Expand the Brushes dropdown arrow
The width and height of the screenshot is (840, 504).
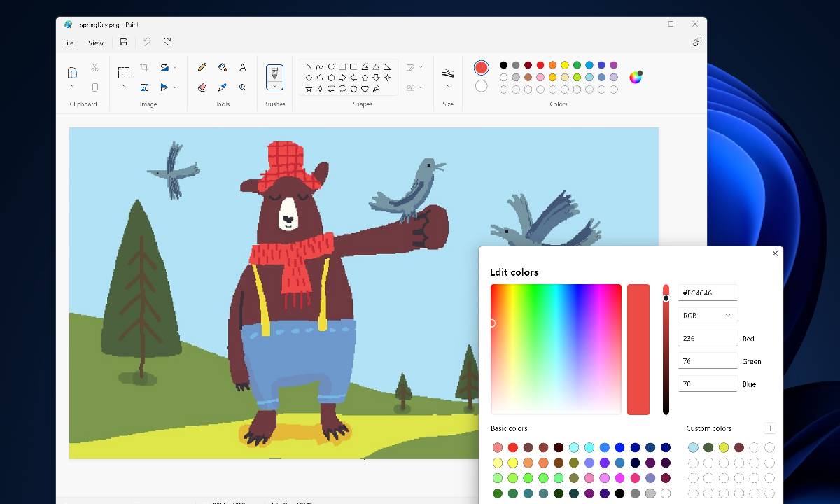pos(274,86)
